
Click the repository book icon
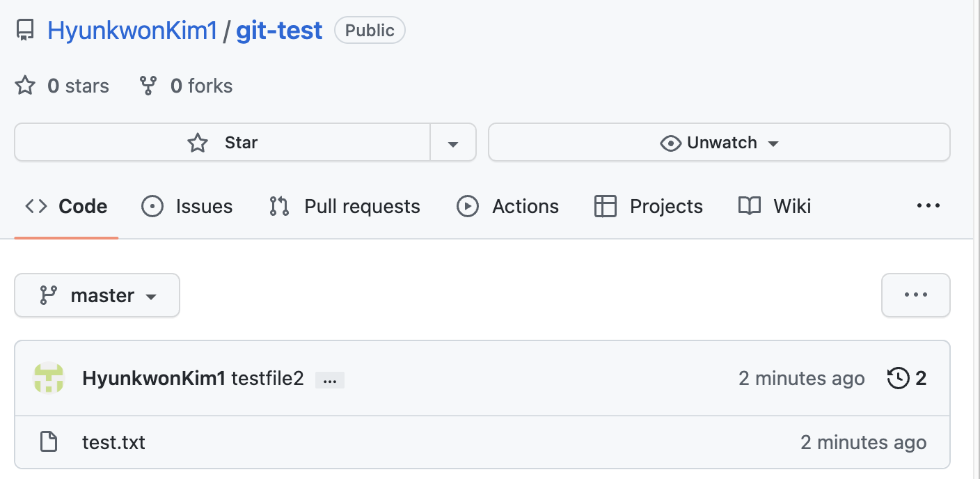click(25, 31)
